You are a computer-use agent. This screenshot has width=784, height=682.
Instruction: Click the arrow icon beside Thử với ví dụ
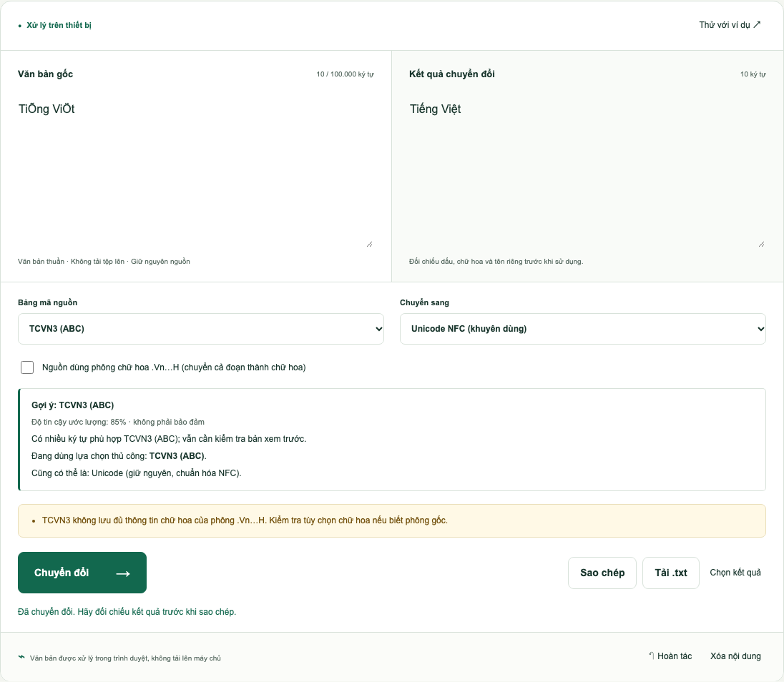(x=757, y=24)
